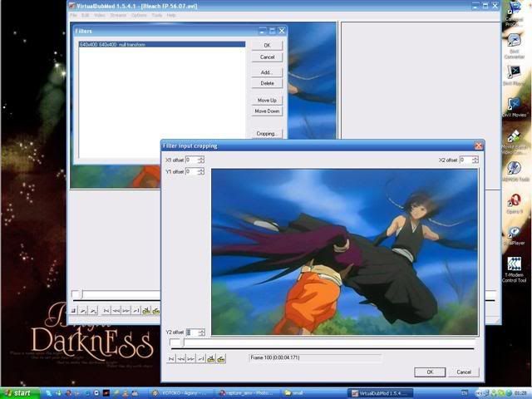Go to next keyframe in main toolbar
The width and height of the screenshot is (532, 399).
tap(156, 310)
